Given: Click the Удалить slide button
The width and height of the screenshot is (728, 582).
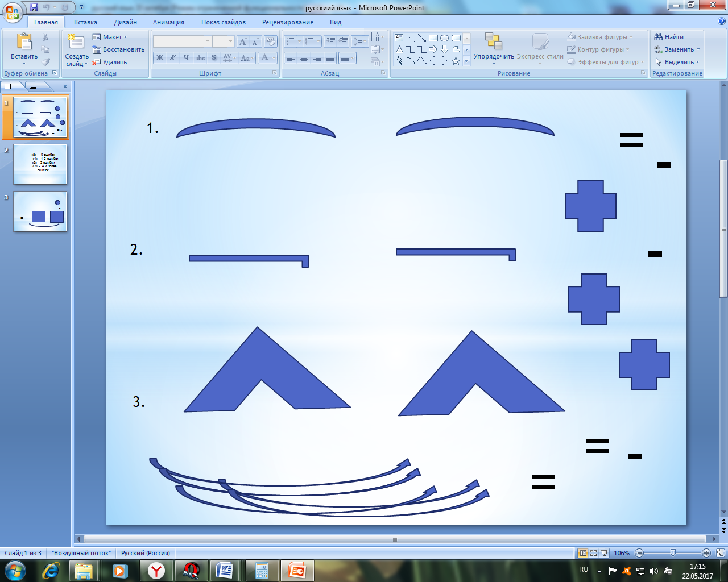Looking at the screenshot, I should pyautogui.click(x=110, y=62).
